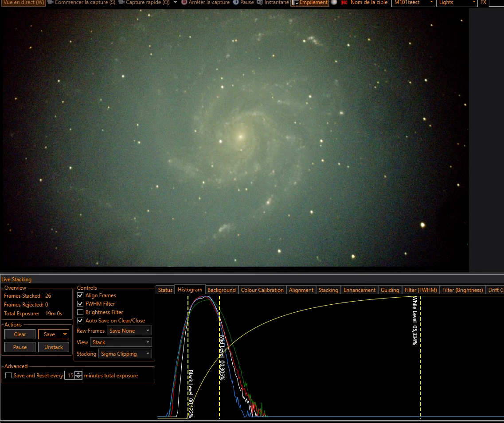Open the Stacking Sigma Clipping dropdown

(x=125, y=353)
